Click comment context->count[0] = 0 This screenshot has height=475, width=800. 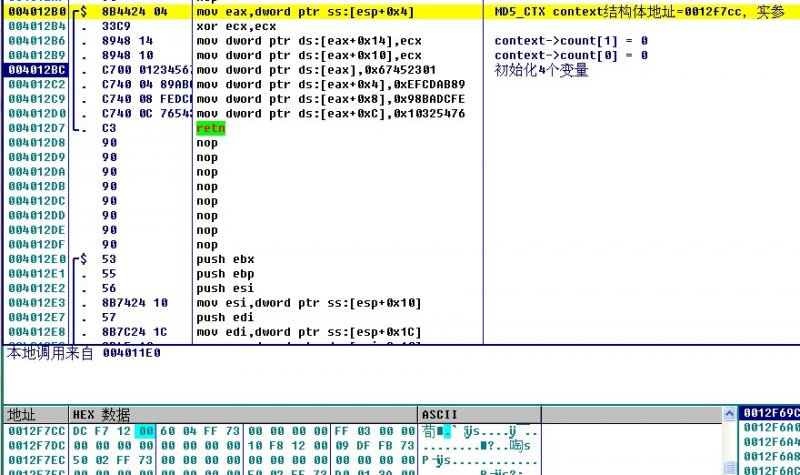571,55
